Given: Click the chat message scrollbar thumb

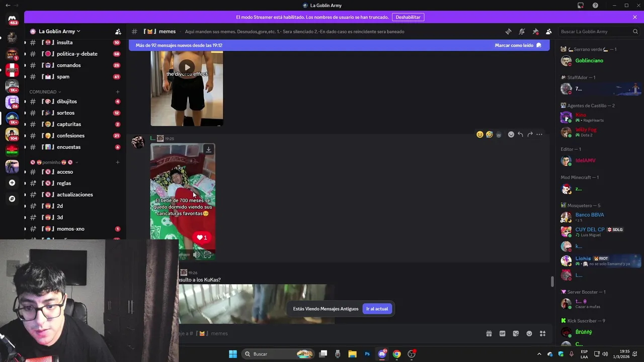Looking at the screenshot, I should click(x=552, y=282).
